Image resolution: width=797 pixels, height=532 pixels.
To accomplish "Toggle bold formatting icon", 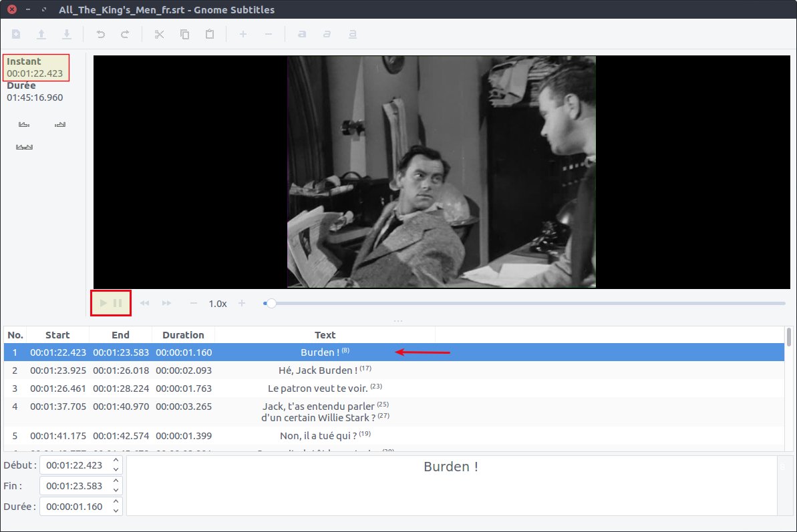I will point(302,34).
